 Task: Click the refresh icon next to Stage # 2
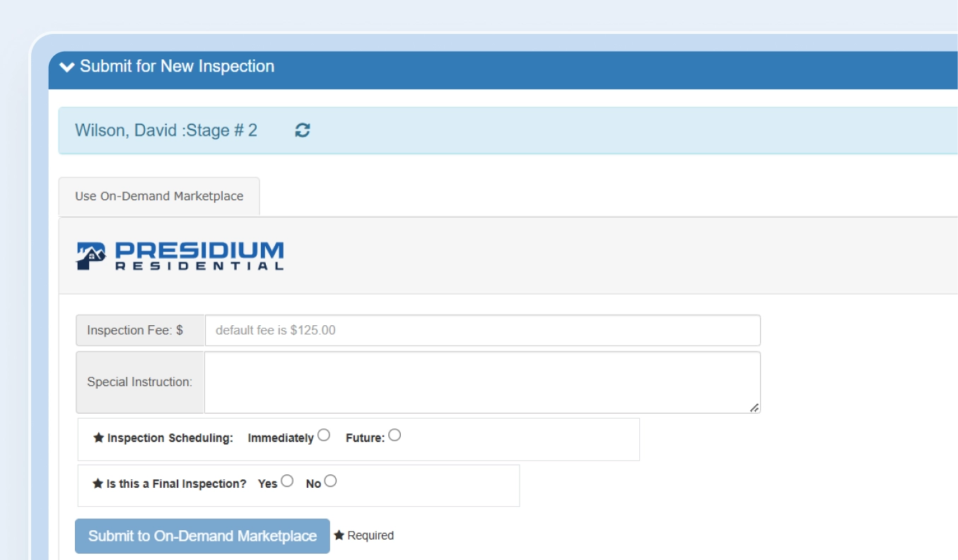point(303,130)
